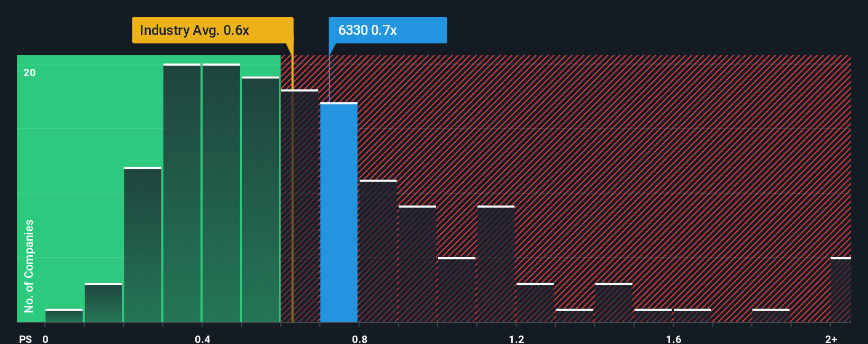Viewport: 868px width, 344px height.
Task: Select the shortest bar at PS 0 to 0.1
Action: 64,315
